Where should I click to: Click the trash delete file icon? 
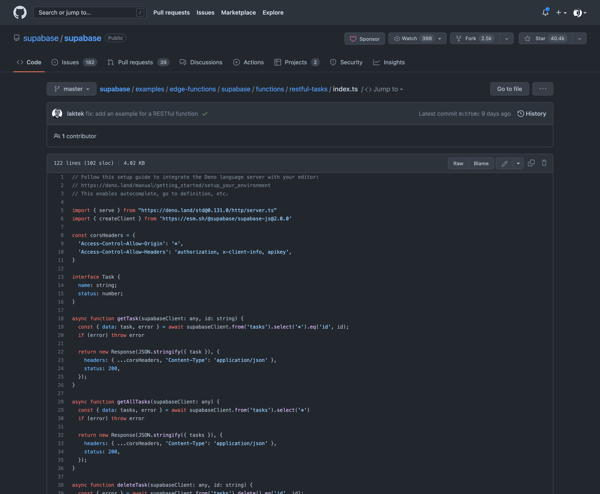(544, 163)
